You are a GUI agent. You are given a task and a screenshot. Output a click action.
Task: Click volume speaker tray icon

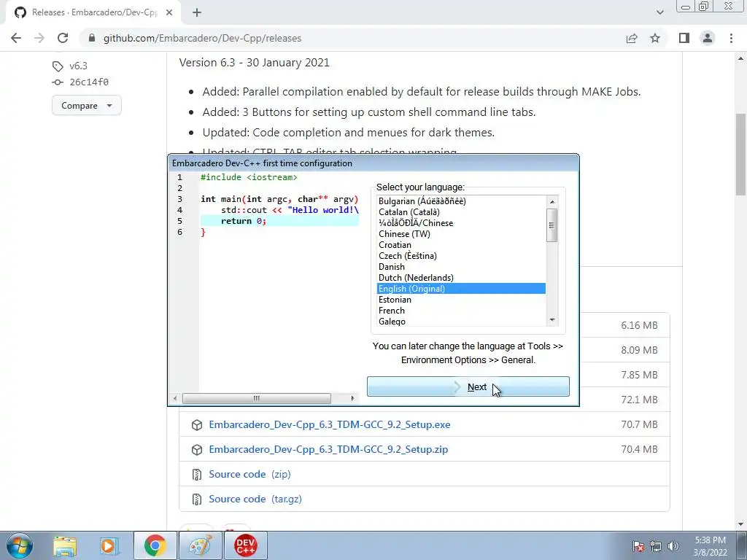[x=673, y=547]
